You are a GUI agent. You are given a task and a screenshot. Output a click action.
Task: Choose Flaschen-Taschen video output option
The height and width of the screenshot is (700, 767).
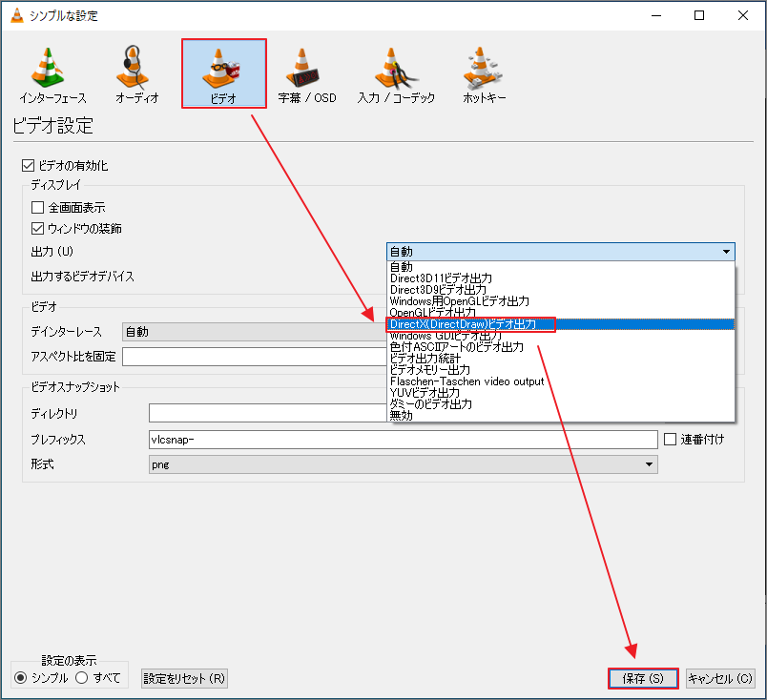coord(561,381)
